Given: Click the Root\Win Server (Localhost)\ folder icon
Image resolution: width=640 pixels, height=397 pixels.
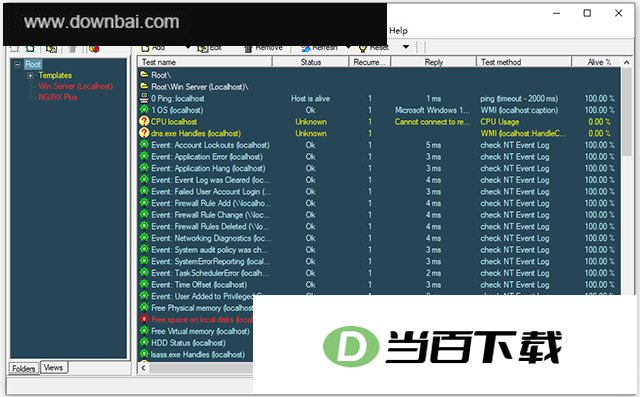Looking at the screenshot, I should pyautogui.click(x=144, y=86).
